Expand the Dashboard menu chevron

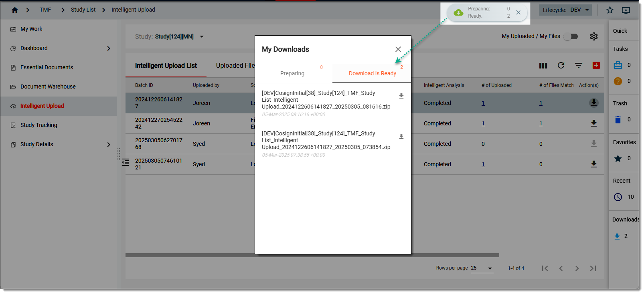pyautogui.click(x=109, y=48)
